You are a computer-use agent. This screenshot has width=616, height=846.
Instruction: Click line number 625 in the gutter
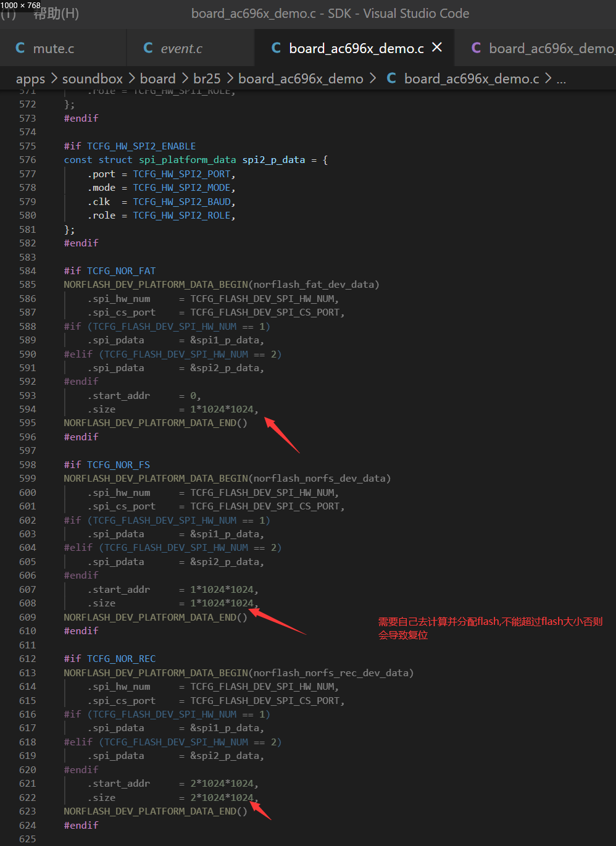tap(28, 839)
